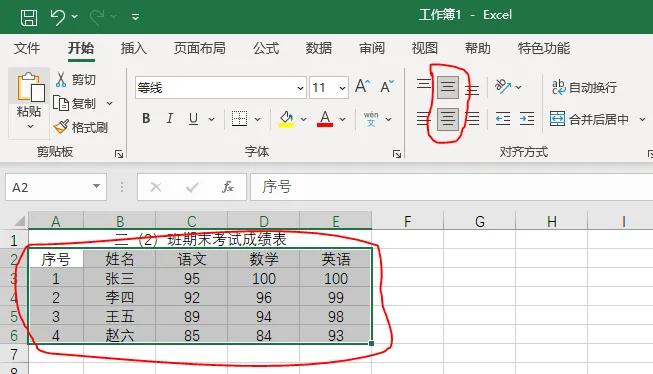Open the 帮助 tab
Viewport: 653px width, 374px height.
[478, 48]
